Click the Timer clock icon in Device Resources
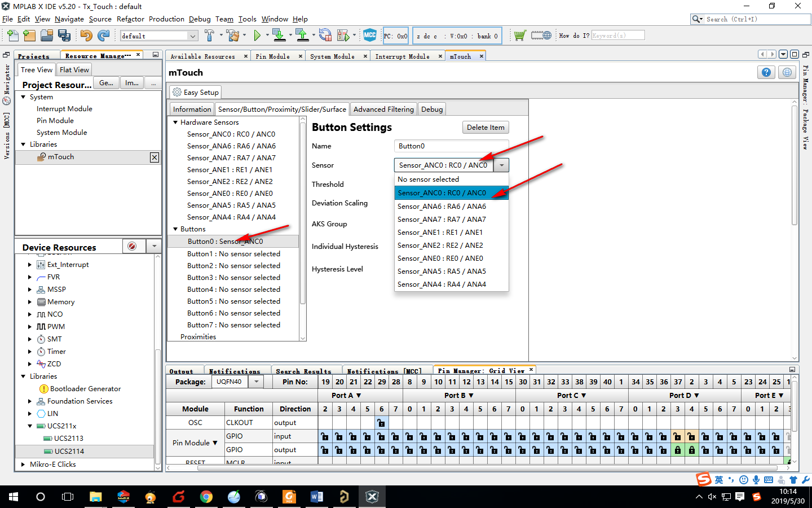The width and height of the screenshot is (812, 508). [41, 352]
